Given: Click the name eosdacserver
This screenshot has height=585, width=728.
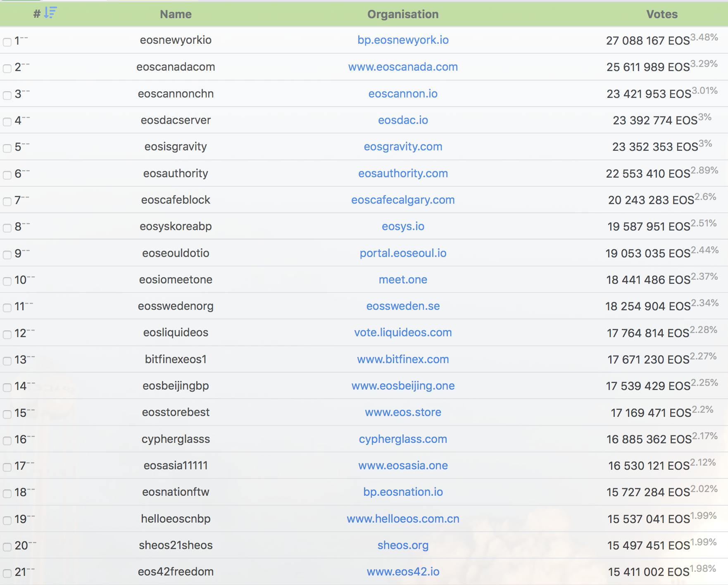Looking at the screenshot, I should pos(176,120).
